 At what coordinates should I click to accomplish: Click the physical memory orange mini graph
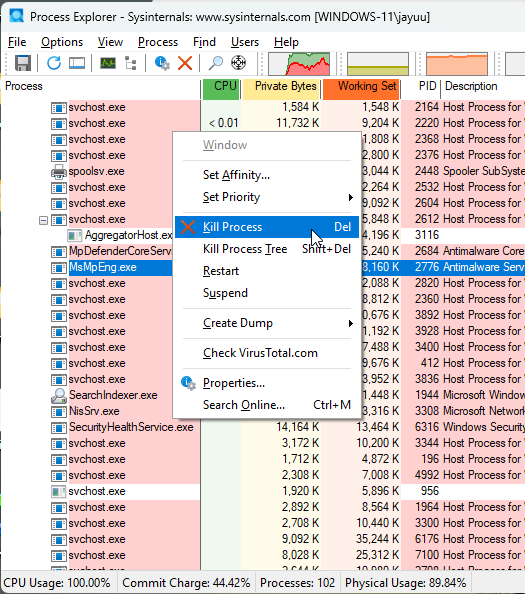(457, 64)
